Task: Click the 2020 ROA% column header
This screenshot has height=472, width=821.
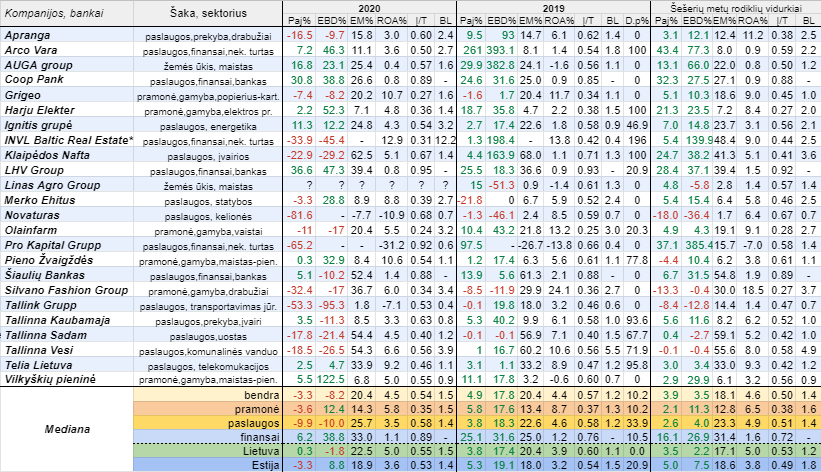Action: (392, 21)
